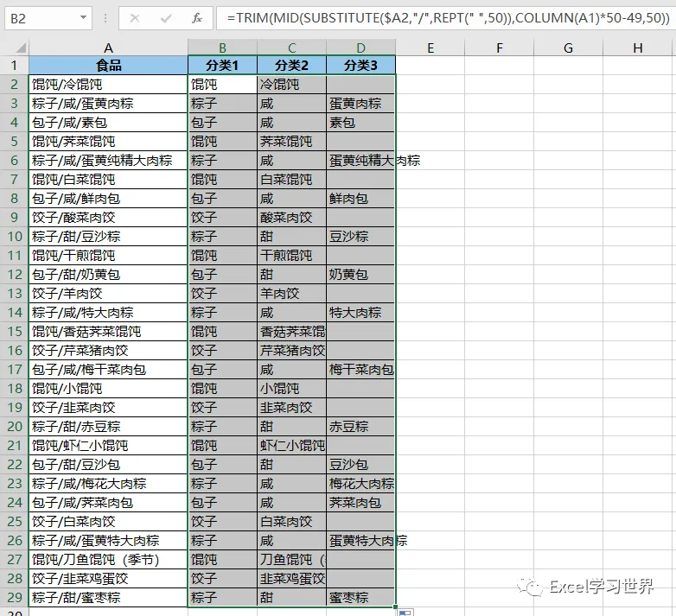Select column B header
Viewport: 676px width, 616px height.
pos(222,48)
